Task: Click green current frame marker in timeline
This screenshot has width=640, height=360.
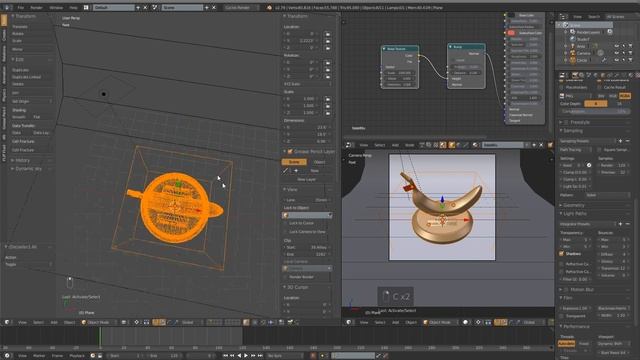Action: pyautogui.click(x=100, y=337)
